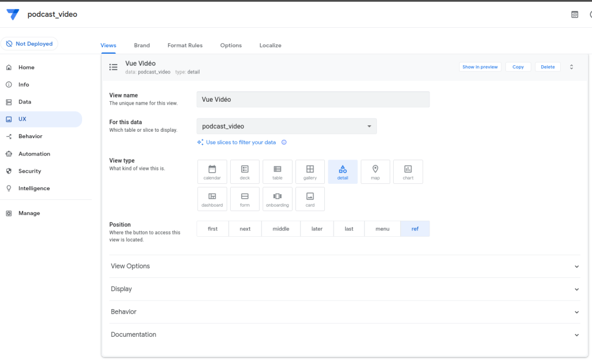Set position to ref

415,229
